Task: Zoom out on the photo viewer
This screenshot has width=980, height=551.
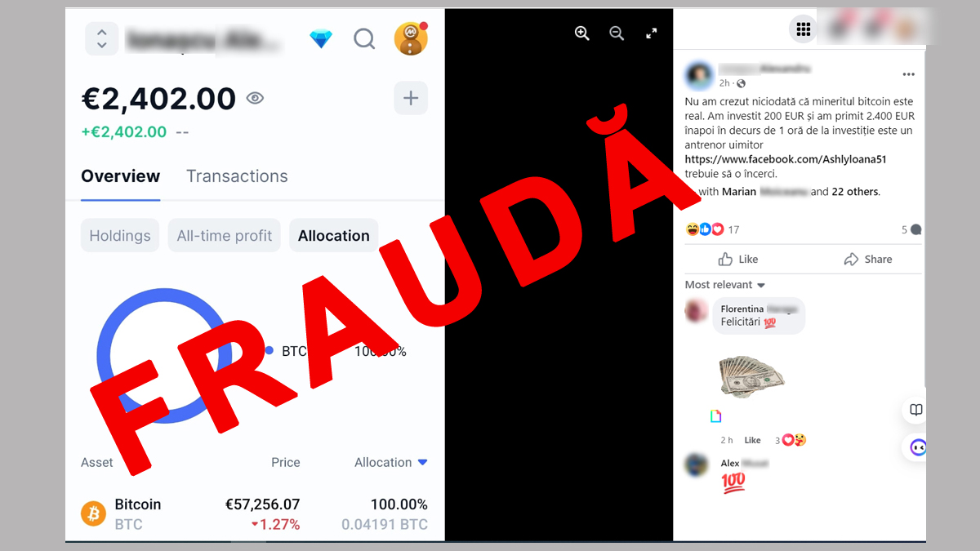Action: (617, 33)
